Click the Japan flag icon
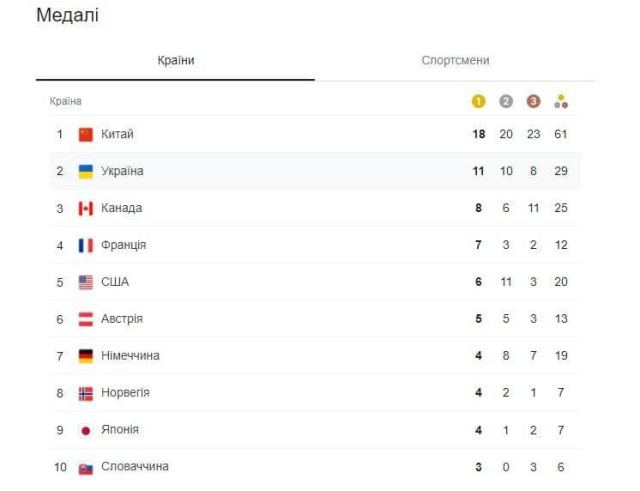The image size is (640, 491). [86, 430]
